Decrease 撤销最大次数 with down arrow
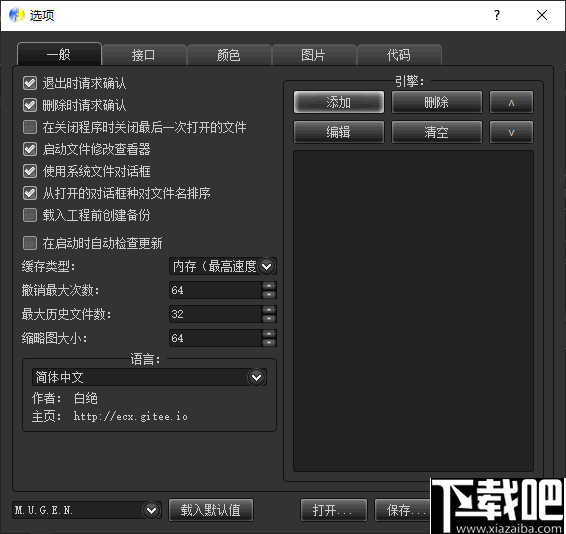Image resolution: width=566 pixels, height=534 pixels. pyautogui.click(x=269, y=295)
